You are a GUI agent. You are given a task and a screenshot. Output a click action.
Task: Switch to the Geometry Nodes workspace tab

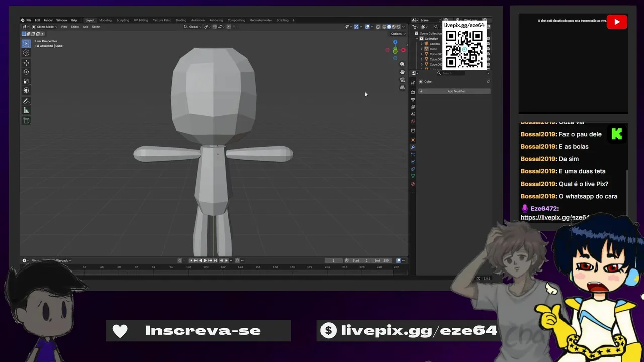point(261,20)
